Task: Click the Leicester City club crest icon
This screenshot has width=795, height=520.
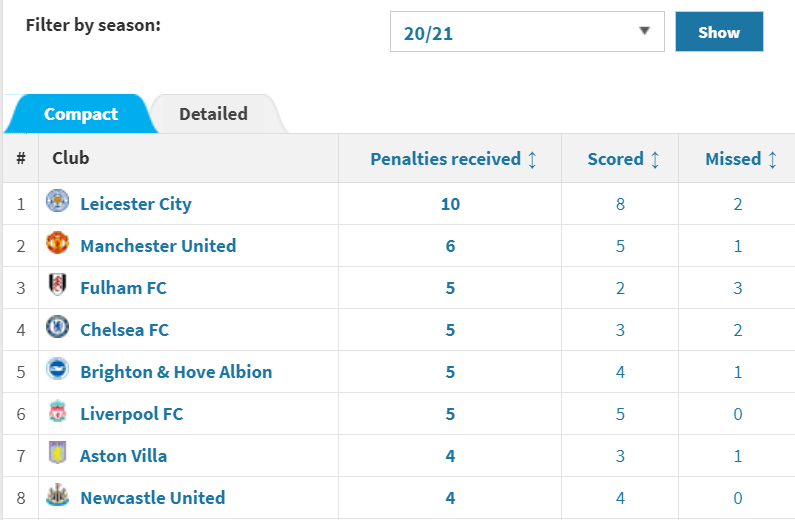Action: point(58,202)
